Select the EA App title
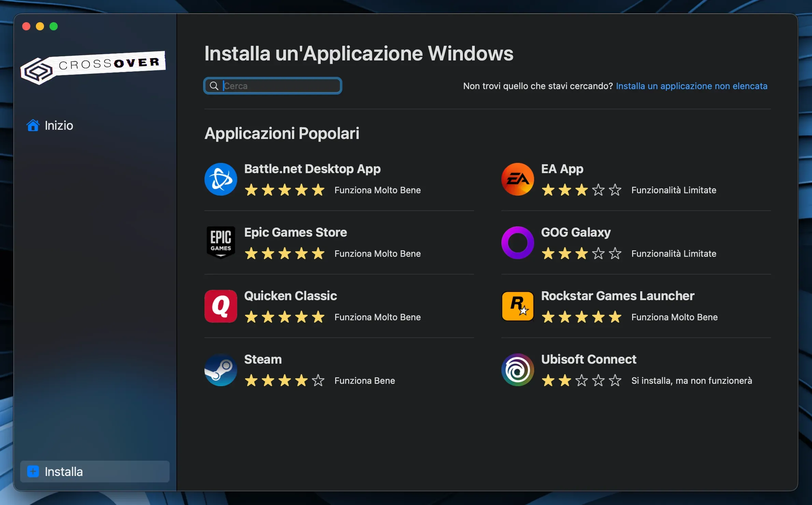 [562, 169]
